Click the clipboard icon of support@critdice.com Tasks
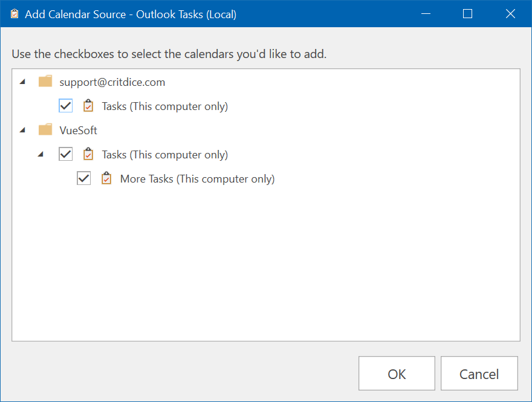The height and width of the screenshot is (402, 532). coord(88,106)
